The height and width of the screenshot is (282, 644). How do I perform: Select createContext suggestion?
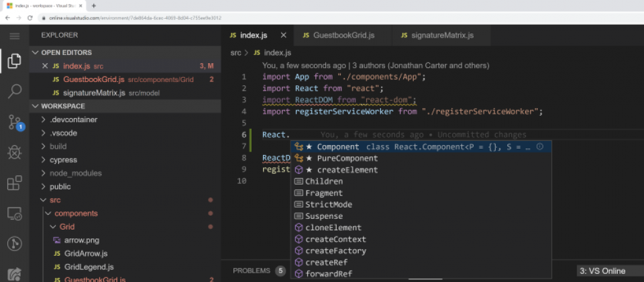pyautogui.click(x=421, y=239)
